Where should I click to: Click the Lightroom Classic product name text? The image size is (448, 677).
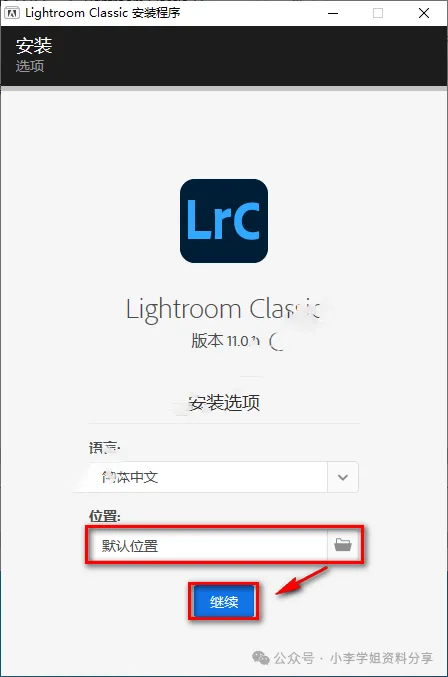click(224, 310)
